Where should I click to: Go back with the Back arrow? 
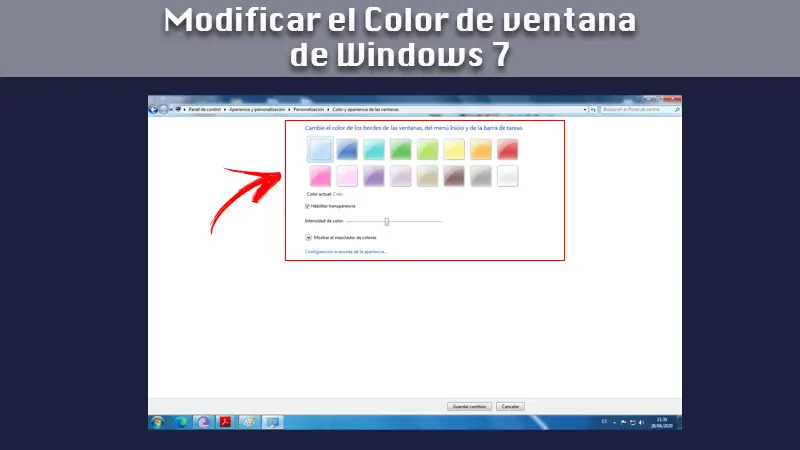[x=153, y=109]
